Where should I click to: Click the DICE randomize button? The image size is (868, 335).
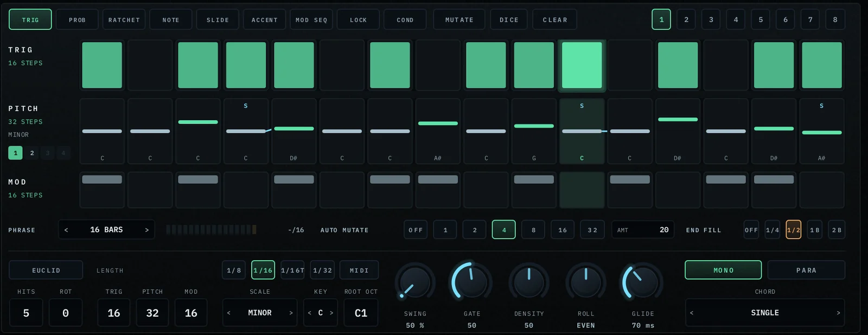point(509,20)
